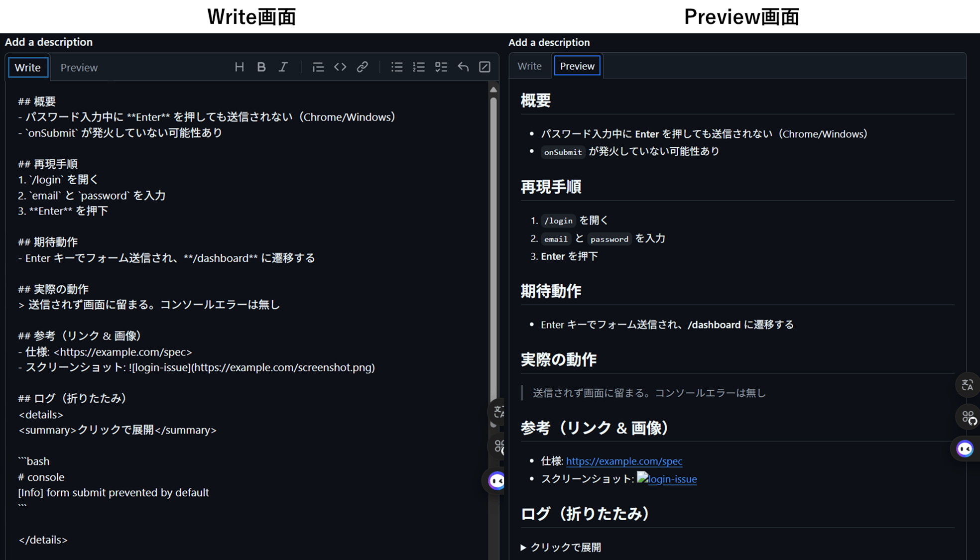This screenshot has width=980, height=560.
Task: Click the password code chip in the preview
Action: click(x=610, y=239)
